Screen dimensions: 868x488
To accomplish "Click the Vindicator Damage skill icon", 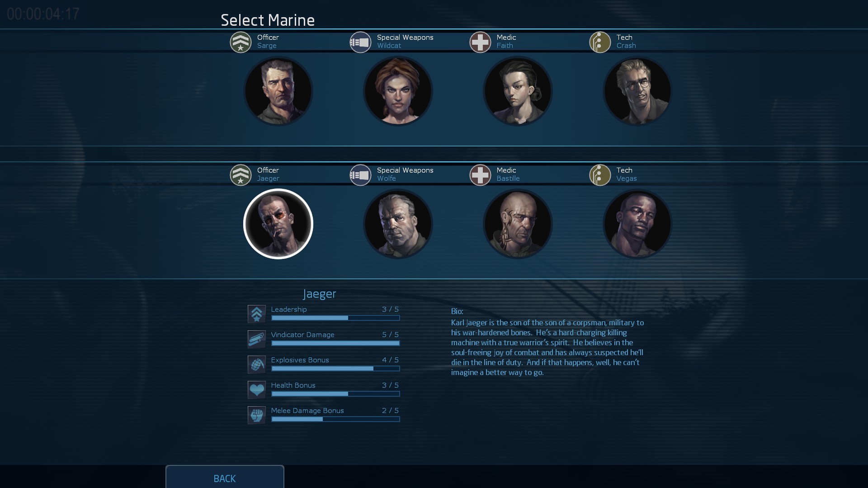I will pyautogui.click(x=256, y=339).
